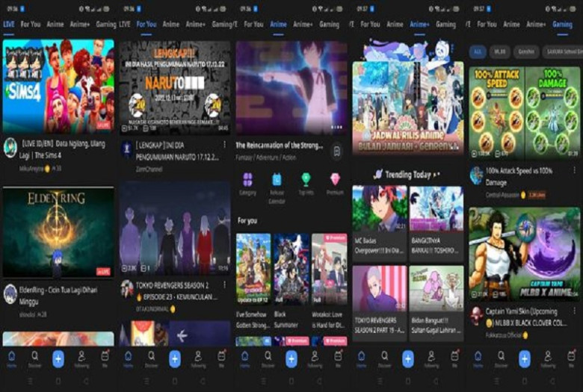
Task: Tap Android home button on Anime-tab screen
Action: coord(291,382)
